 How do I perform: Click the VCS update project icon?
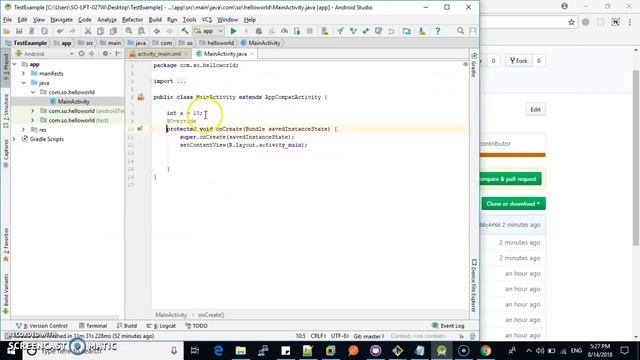coord(340,31)
